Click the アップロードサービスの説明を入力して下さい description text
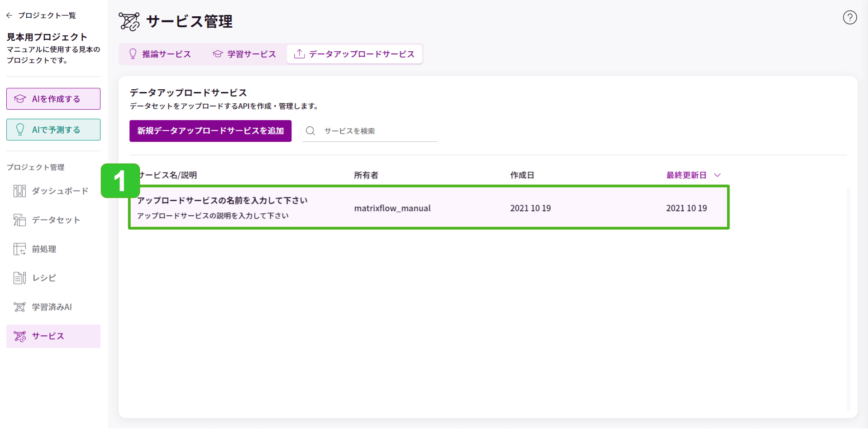 pyautogui.click(x=213, y=216)
